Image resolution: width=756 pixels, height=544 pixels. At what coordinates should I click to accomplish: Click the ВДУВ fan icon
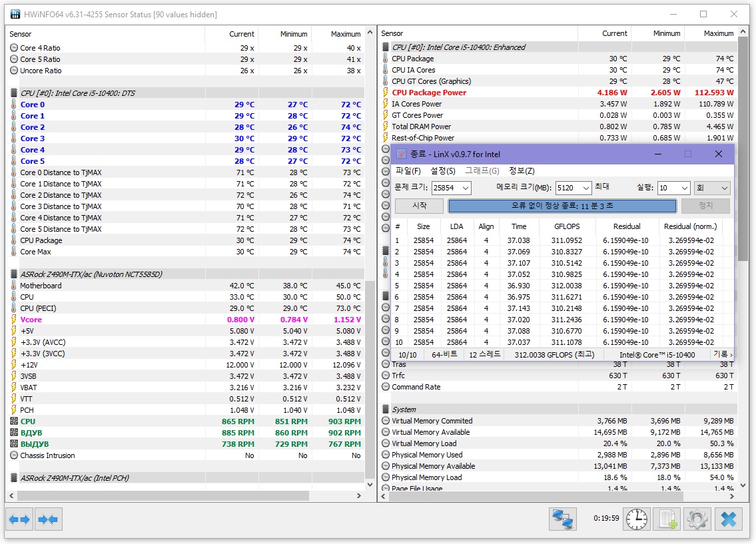[x=14, y=433]
